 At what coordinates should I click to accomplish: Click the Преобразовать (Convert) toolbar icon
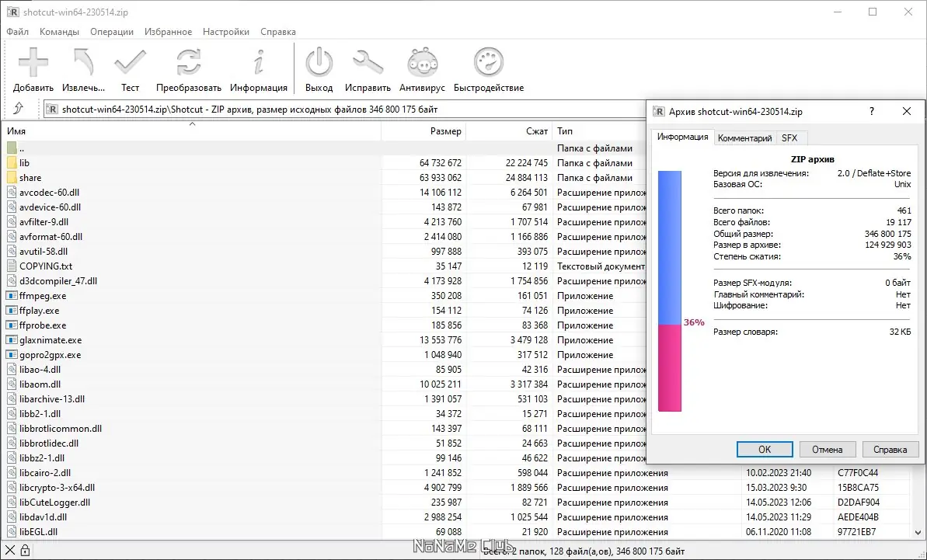[189, 62]
